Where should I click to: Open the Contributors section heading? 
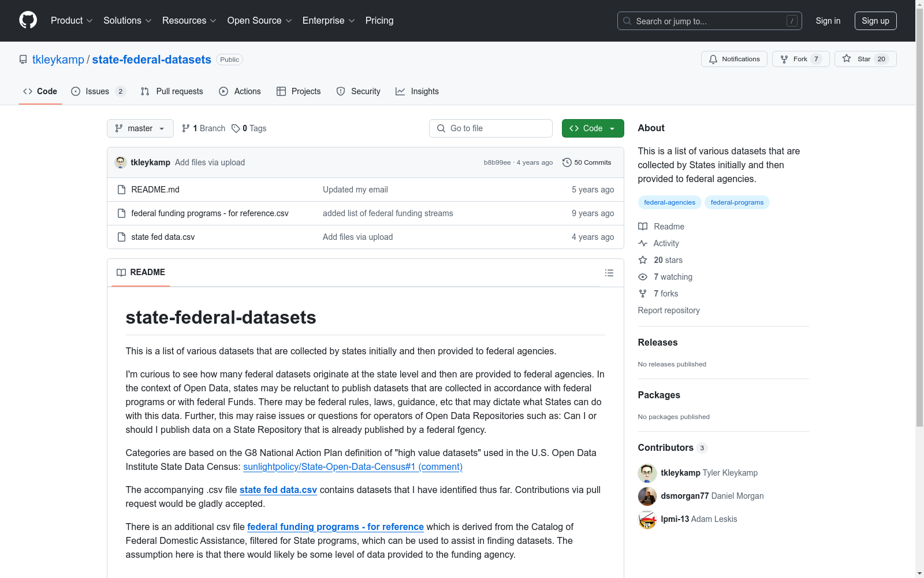click(666, 447)
